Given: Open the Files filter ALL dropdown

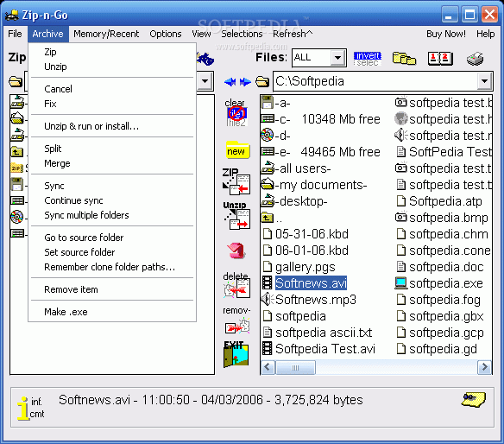Looking at the screenshot, I should (337, 58).
